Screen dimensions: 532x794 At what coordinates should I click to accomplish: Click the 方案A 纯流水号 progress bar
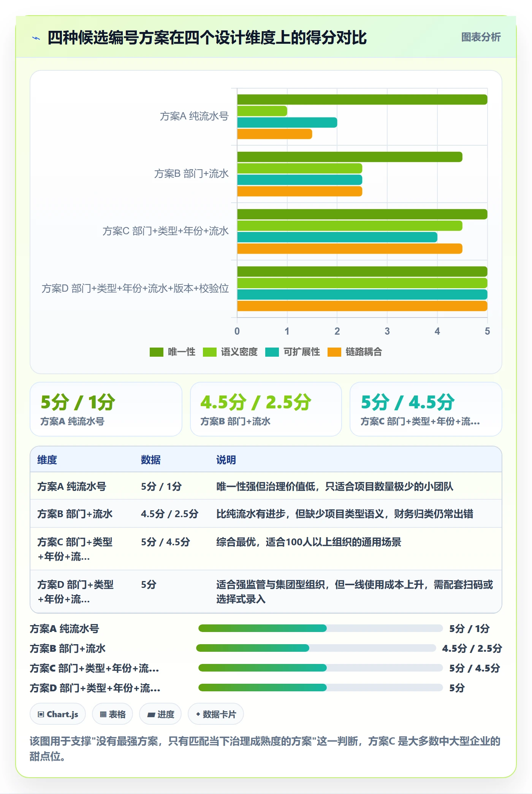[x=320, y=628]
